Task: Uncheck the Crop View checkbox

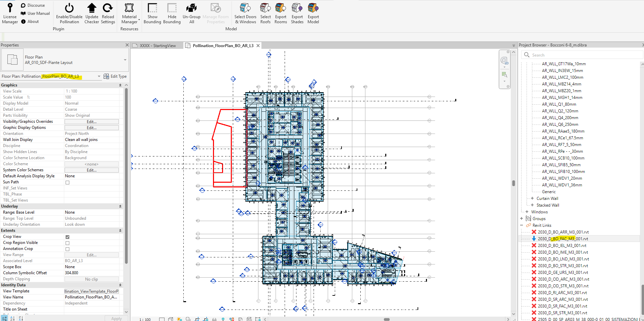Action: pyautogui.click(x=67, y=237)
